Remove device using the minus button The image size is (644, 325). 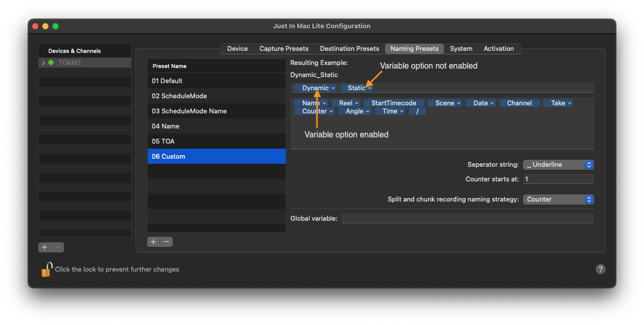coord(58,247)
